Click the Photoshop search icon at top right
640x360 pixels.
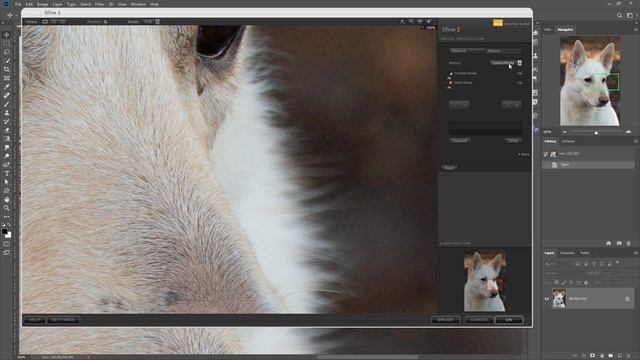click(x=620, y=15)
